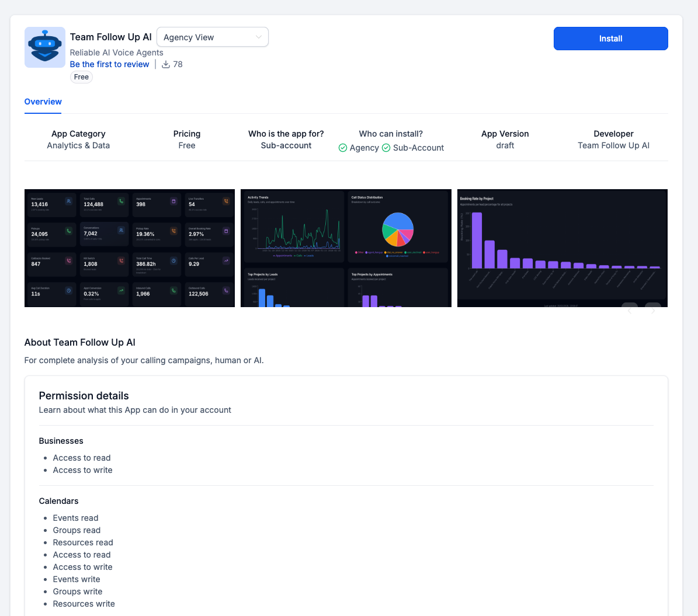Image resolution: width=698 pixels, height=616 pixels.
Task: Click the chevron arrow in Agency View selector
Action: (259, 37)
